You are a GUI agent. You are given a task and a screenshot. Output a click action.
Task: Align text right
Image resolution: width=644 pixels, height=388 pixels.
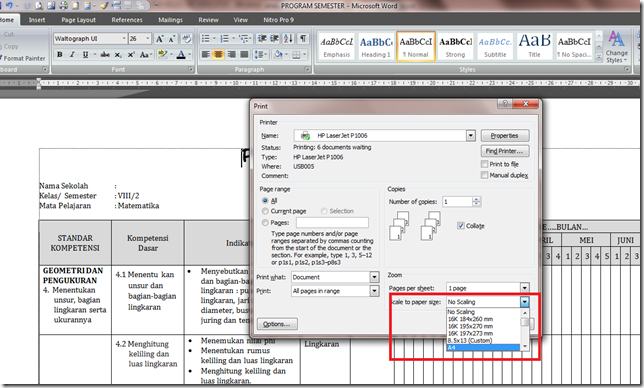point(232,55)
